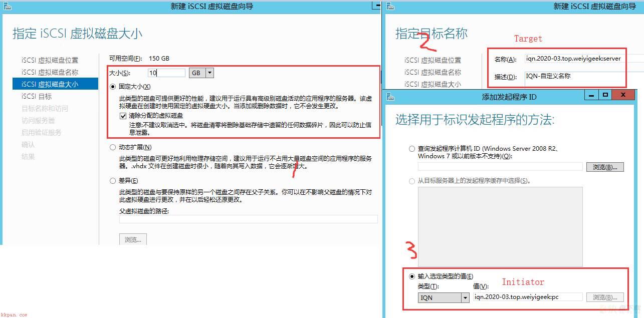Select the 差异 radio option

(113, 181)
